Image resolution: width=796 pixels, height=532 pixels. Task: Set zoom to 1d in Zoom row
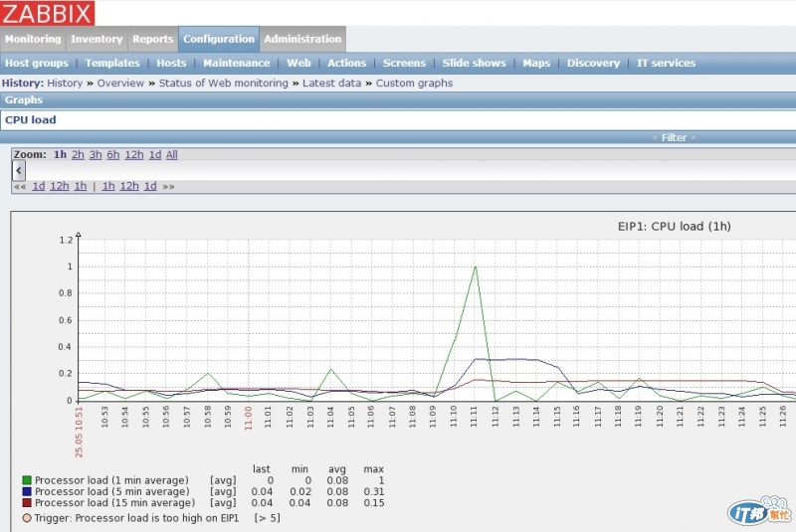[x=155, y=155]
